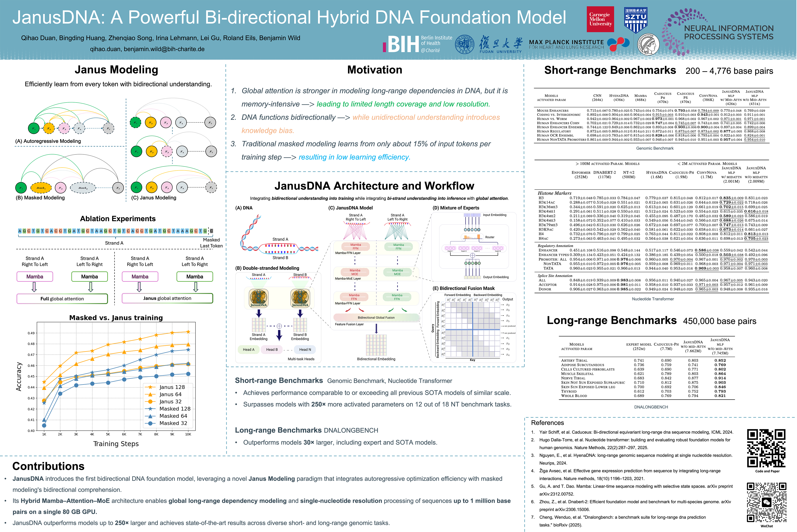Image resolution: width=797 pixels, height=532 pixels.
Task: Click the Full global attention bar
Action: point(62,299)
